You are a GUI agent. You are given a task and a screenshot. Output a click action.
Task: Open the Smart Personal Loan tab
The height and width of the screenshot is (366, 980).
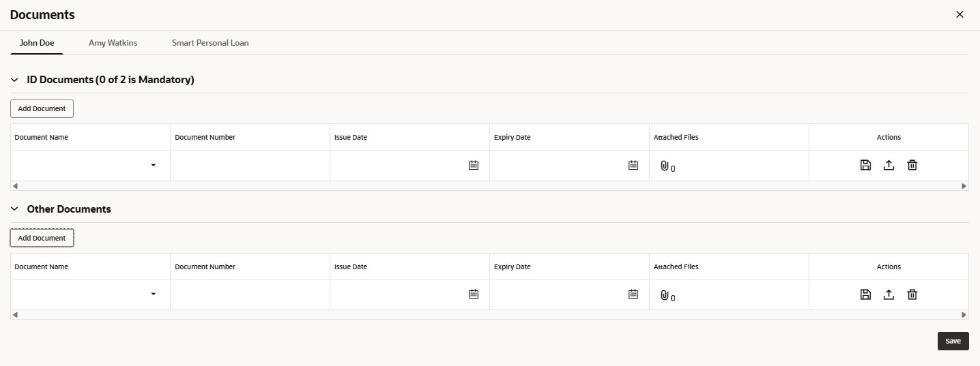[210, 43]
